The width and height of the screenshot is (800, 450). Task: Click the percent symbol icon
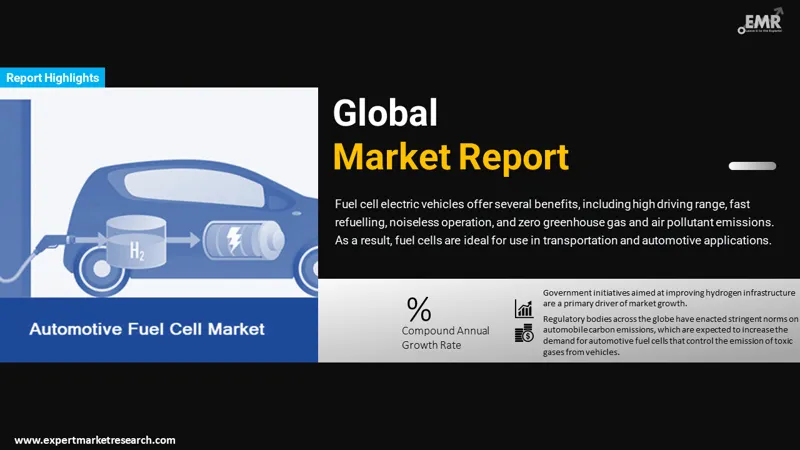point(418,307)
